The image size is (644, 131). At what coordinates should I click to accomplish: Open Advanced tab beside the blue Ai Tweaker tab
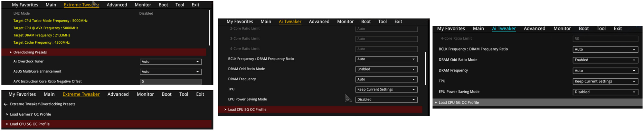535,29
